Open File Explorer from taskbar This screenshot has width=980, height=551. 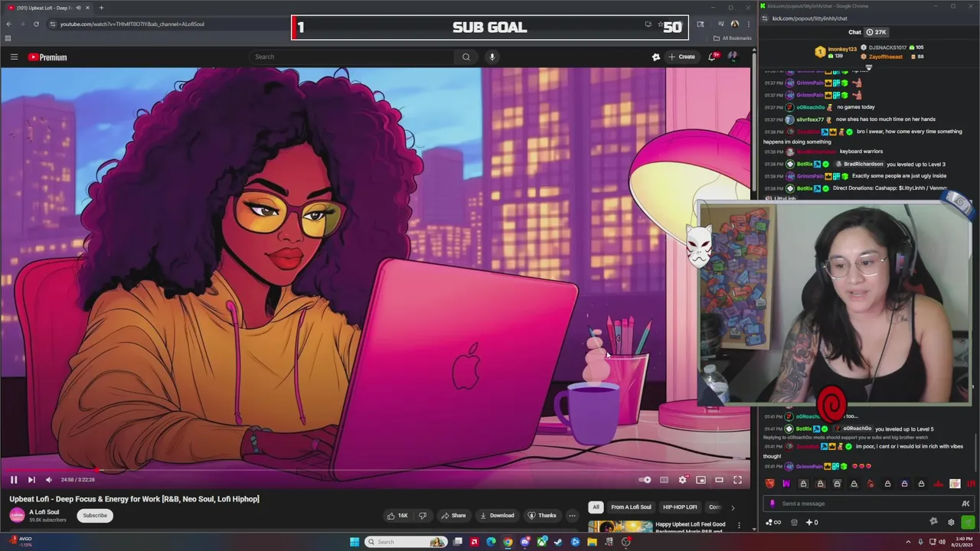[592, 542]
